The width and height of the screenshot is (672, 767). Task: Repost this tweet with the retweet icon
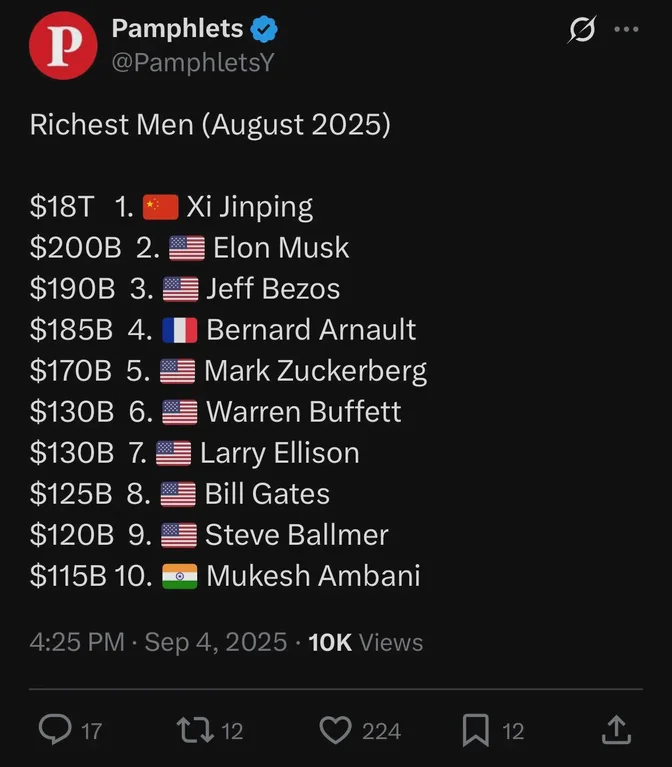(195, 730)
